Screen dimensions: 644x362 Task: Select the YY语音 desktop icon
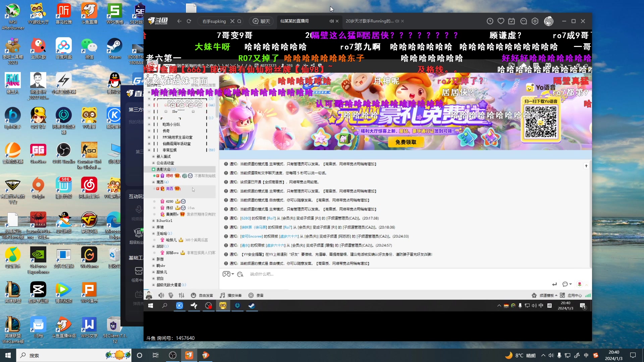tap(89, 118)
